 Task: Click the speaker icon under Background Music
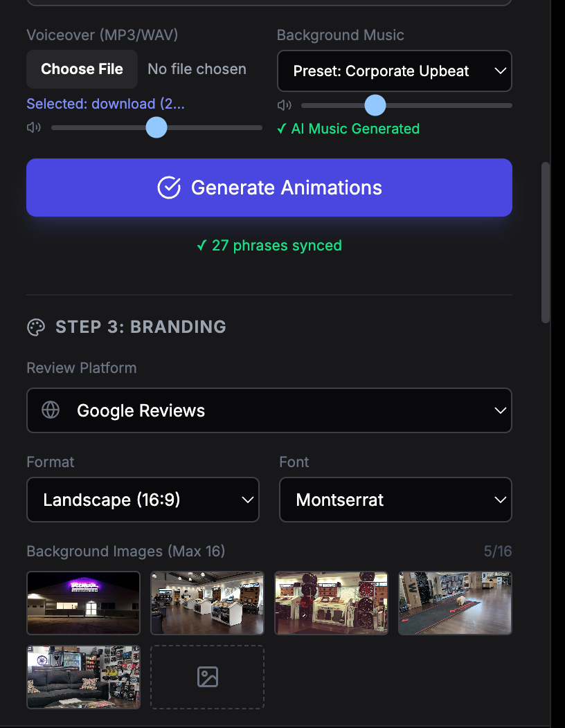coord(284,104)
